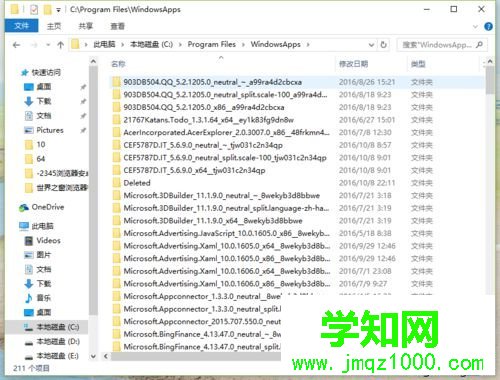Switch to the 共享 ribbon tab

[x=85, y=26]
